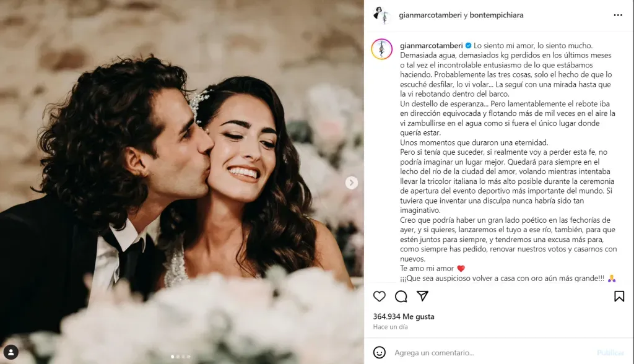Click the Hace un día timestamp
The height and width of the screenshot is (364, 634).
tap(390, 327)
